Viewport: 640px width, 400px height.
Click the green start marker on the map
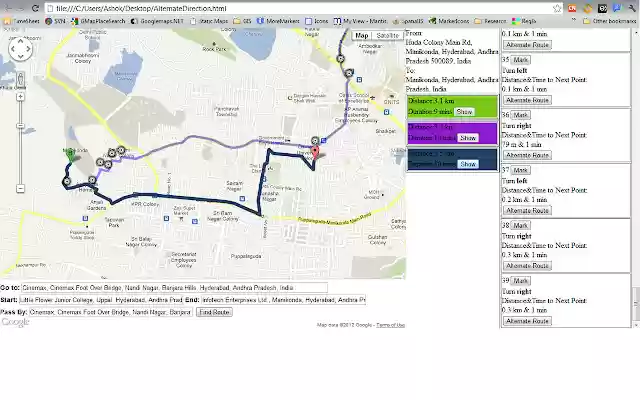[x=71, y=156]
